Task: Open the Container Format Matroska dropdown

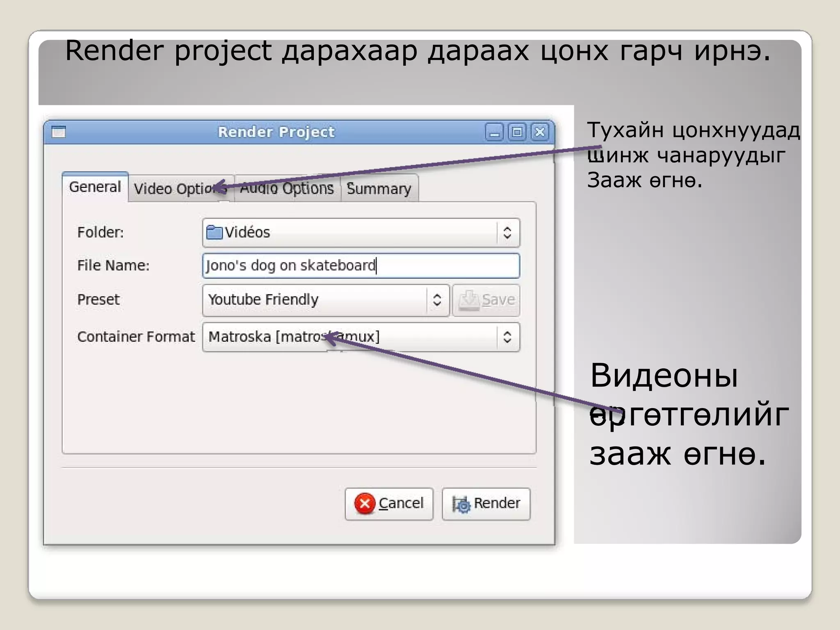Action: [x=361, y=337]
